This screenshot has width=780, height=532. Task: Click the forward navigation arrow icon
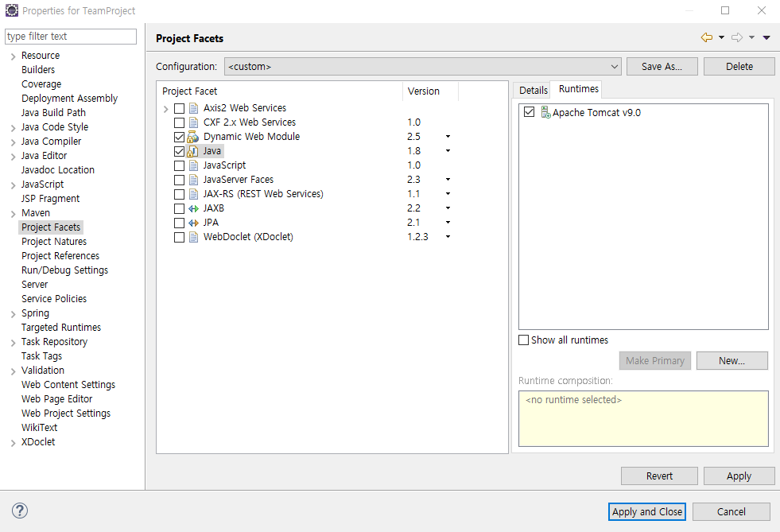[x=737, y=37]
